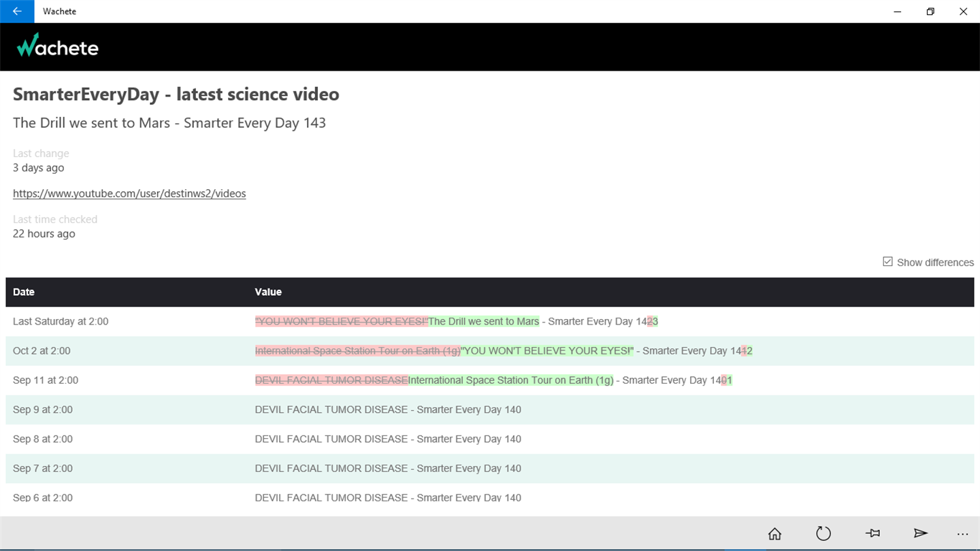Click the Wachete logo in header
This screenshot has width=980, height=551.
[x=58, y=46]
